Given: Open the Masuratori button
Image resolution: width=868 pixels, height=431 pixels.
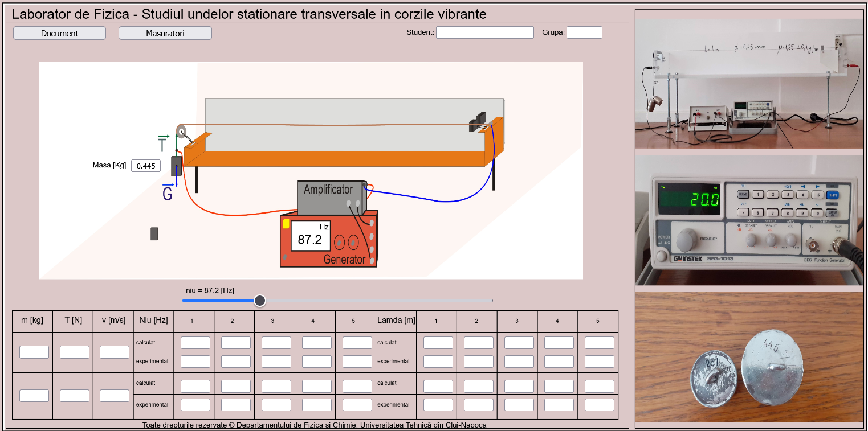Looking at the screenshot, I should [x=165, y=34].
